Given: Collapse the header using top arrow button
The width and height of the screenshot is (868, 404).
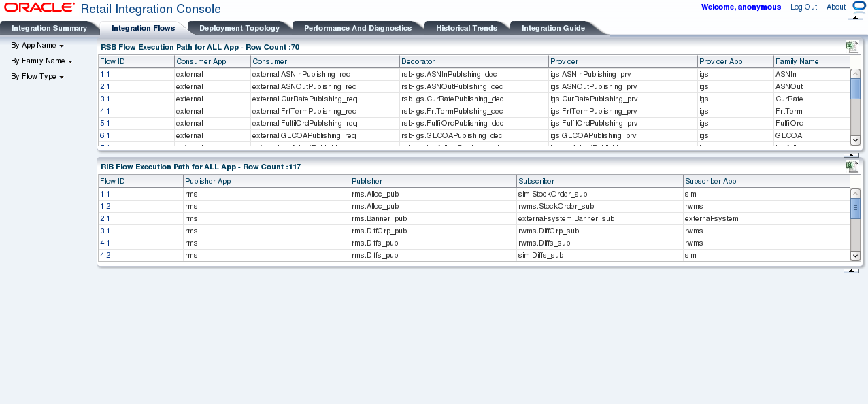Looking at the screenshot, I should [x=855, y=18].
